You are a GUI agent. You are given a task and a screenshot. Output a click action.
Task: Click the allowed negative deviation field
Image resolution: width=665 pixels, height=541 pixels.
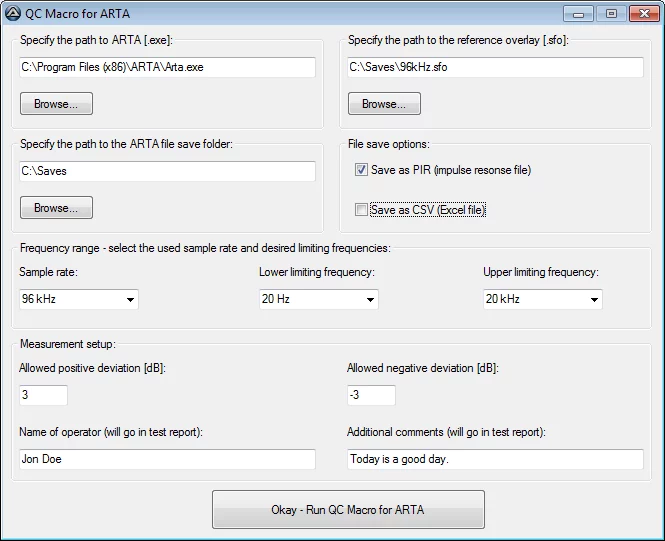tap(372, 395)
